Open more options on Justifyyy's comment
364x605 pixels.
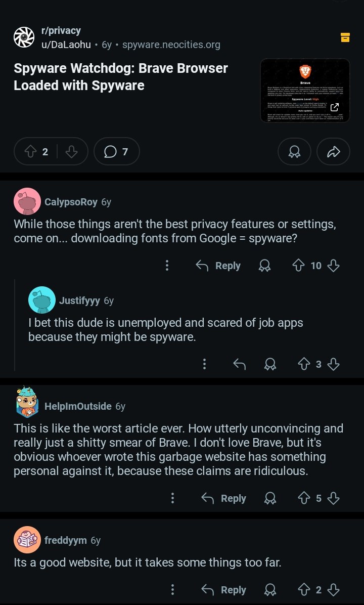[204, 364]
